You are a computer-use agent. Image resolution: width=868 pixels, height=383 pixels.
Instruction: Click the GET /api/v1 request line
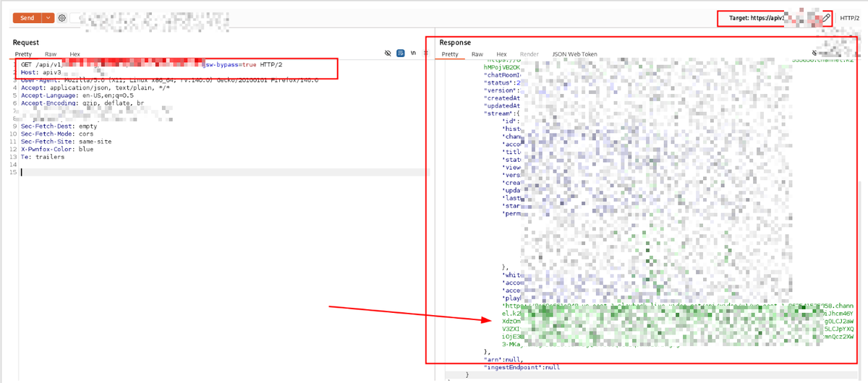[x=151, y=65]
